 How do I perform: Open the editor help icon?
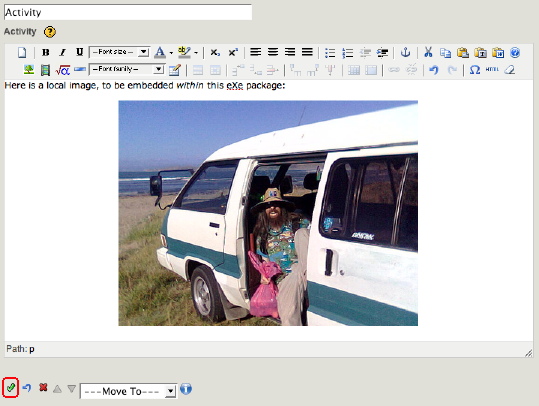515,53
